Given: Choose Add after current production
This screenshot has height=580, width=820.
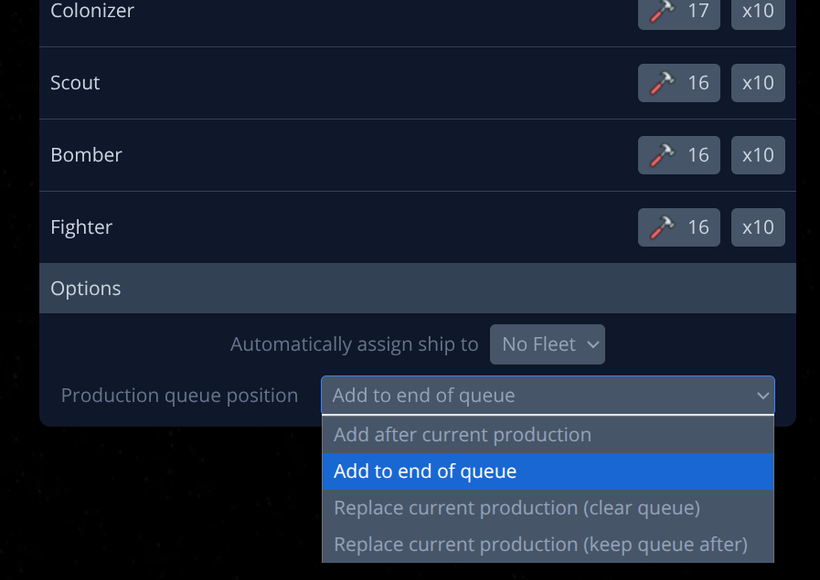Looking at the screenshot, I should [x=548, y=435].
